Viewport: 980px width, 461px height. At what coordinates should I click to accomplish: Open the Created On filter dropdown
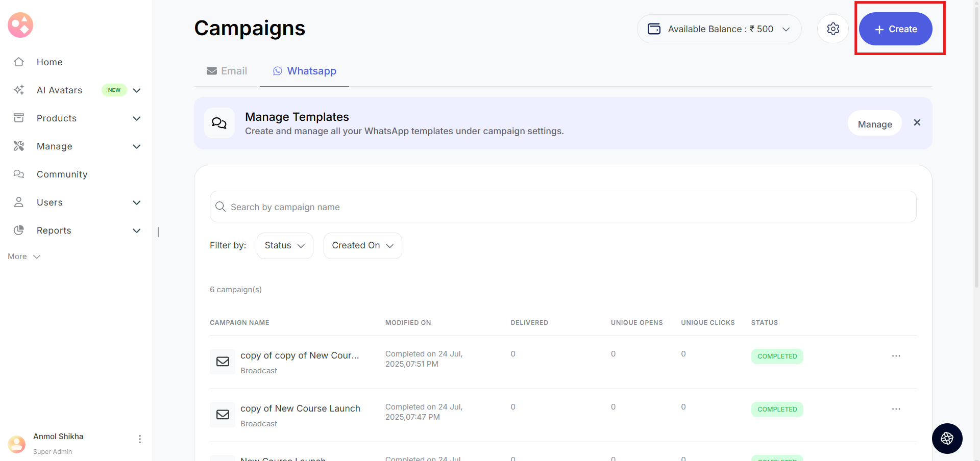(362, 246)
